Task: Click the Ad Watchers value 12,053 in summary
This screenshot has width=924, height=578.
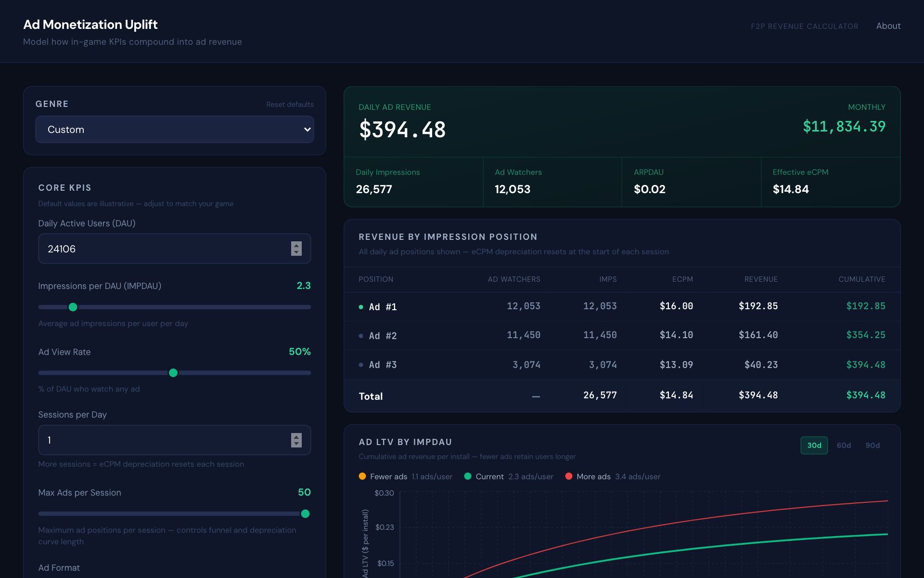Action: click(x=513, y=189)
